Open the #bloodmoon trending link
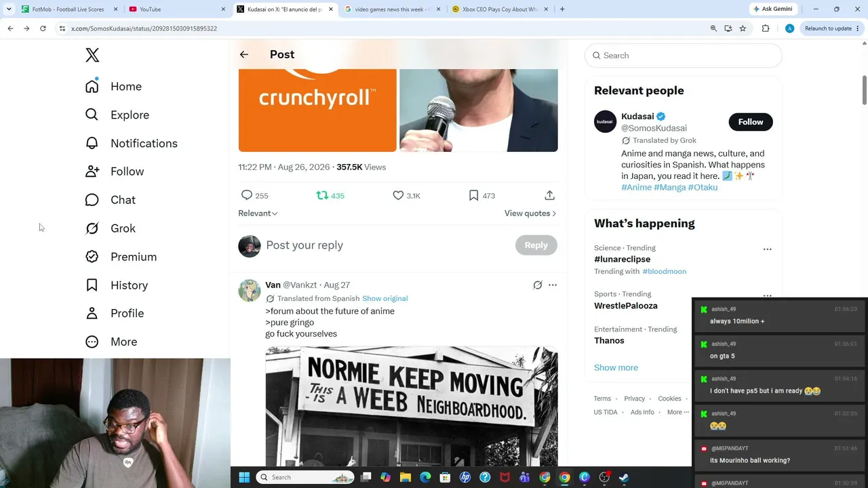 pos(665,272)
